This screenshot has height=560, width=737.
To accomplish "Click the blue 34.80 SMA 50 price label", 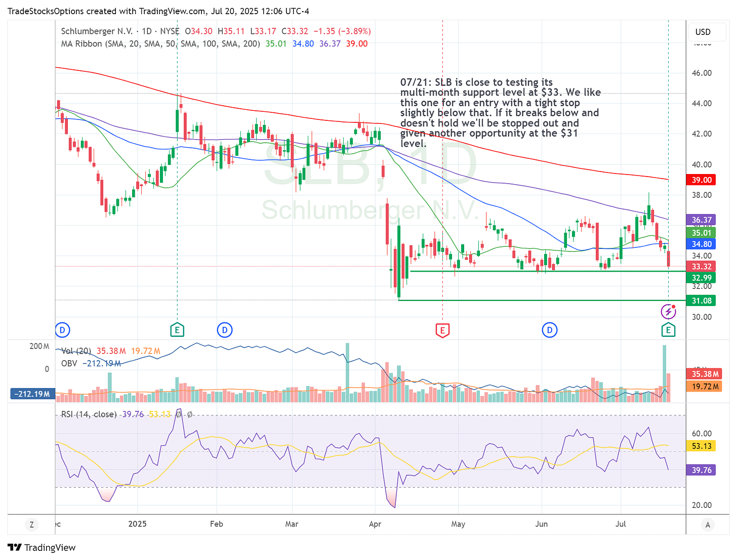I will [701, 244].
